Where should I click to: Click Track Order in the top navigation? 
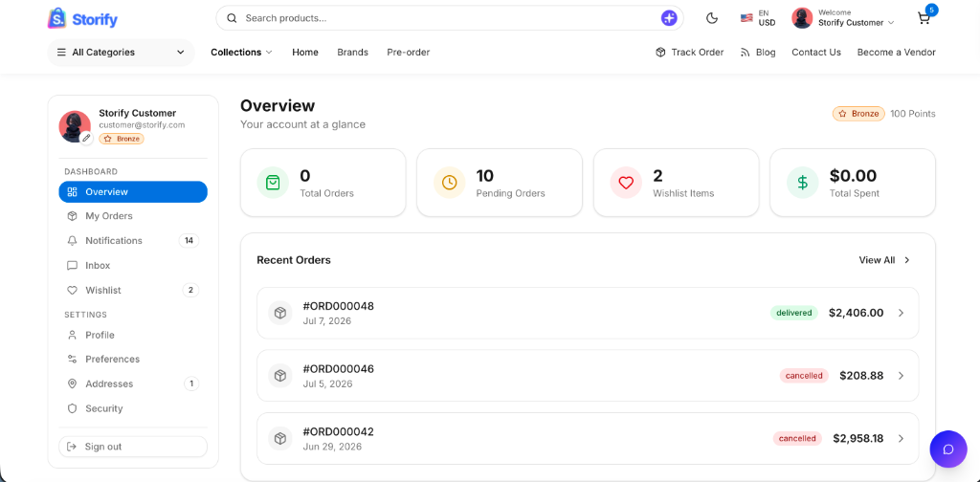pyautogui.click(x=689, y=53)
